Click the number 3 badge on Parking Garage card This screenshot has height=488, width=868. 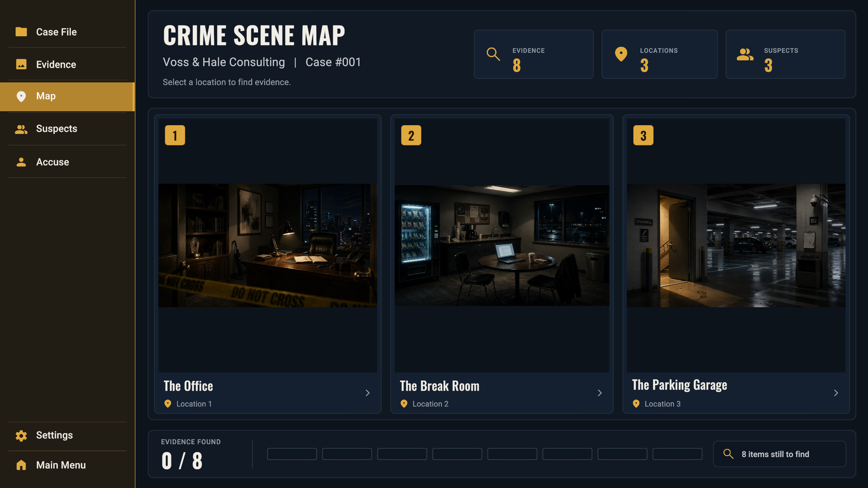(643, 135)
